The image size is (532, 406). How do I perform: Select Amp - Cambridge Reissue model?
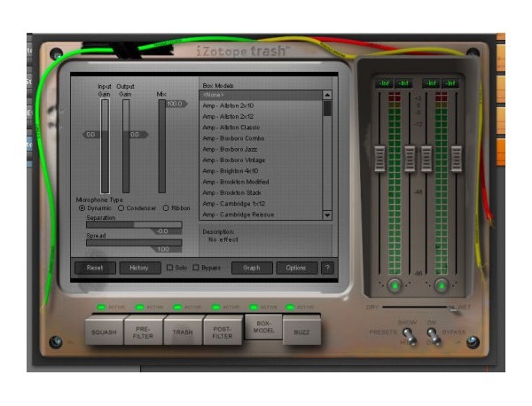(x=261, y=215)
